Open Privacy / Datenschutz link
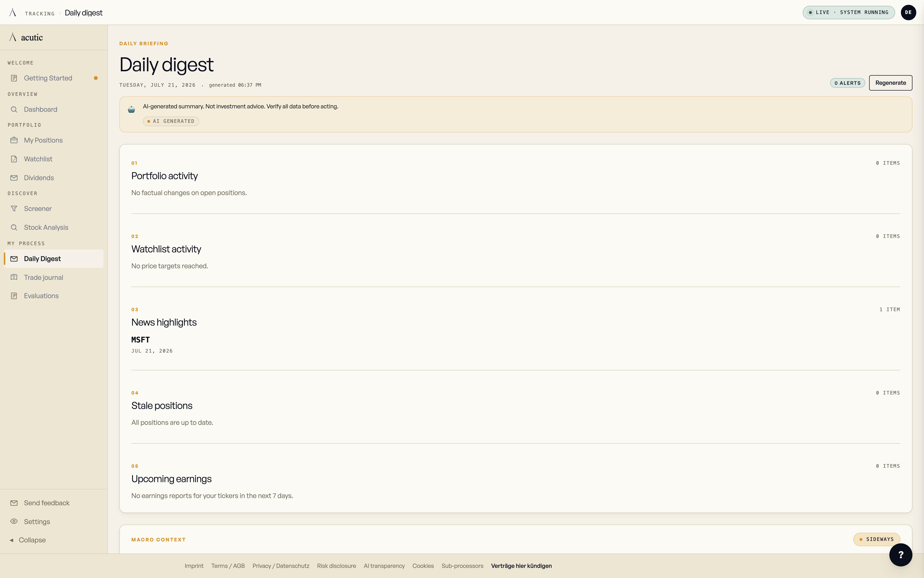 (281, 566)
